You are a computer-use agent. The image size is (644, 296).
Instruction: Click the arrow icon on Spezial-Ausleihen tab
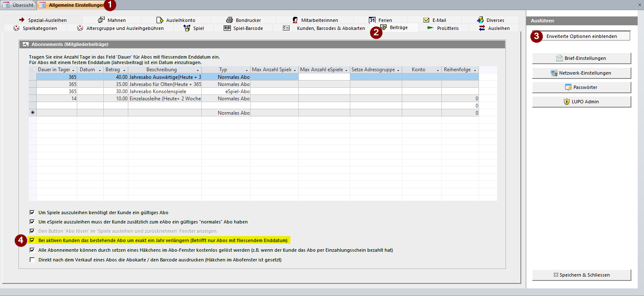pos(22,20)
